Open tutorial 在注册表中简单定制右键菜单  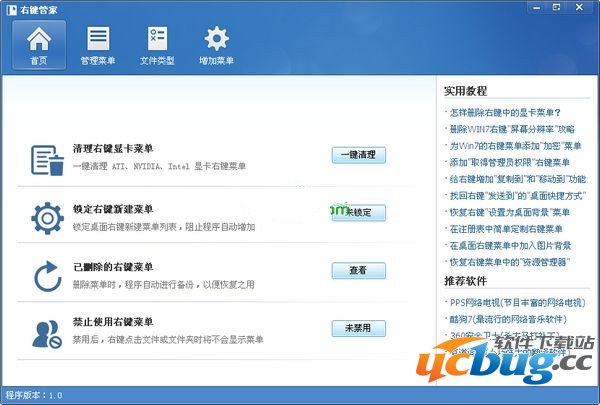(x=506, y=229)
